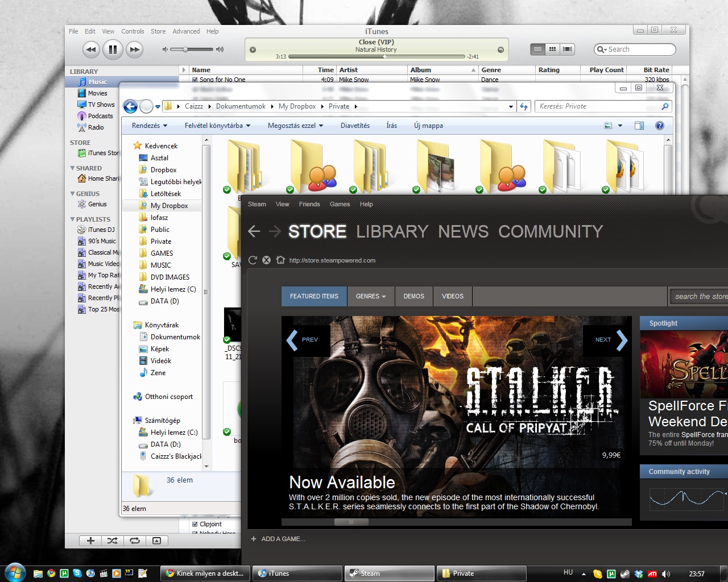Click Explorer forward navigation arrow
The image size is (728, 582).
pos(146,106)
